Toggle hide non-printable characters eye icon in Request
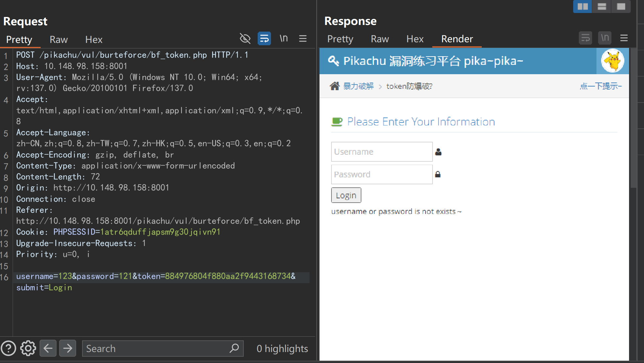Image resolution: width=644 pixels, height=363 pixels. pyautogui.click(x=245, y=39)
